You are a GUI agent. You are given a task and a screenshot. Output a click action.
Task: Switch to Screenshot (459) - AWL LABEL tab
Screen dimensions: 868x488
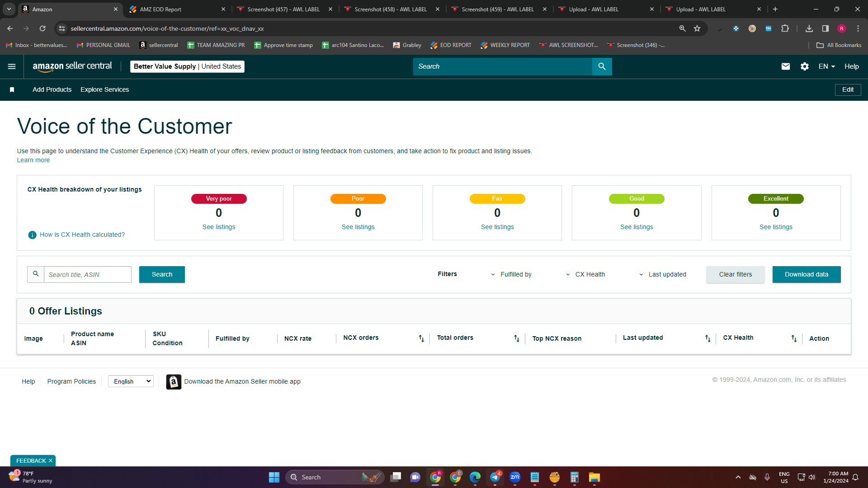click(x=499, y=9)
